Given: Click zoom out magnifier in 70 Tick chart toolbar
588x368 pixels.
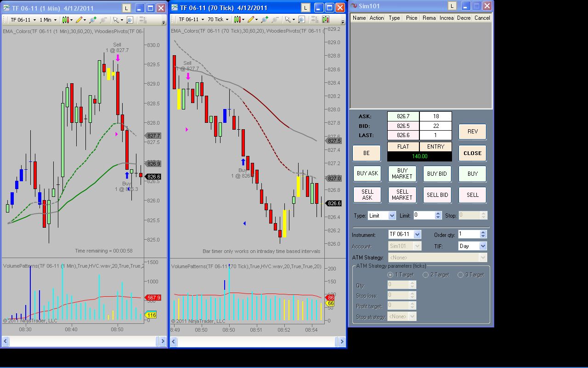Looking at the screenshot, I should pos(275,19).
